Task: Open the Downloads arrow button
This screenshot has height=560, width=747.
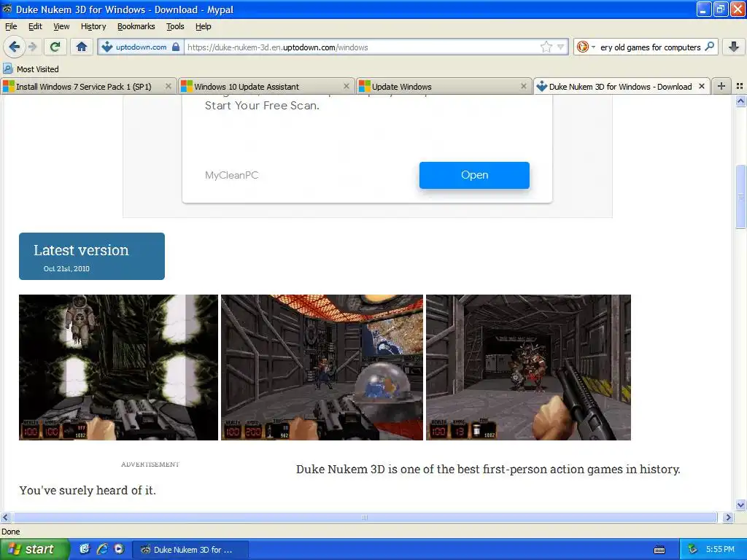Action: tap(734, 47)
